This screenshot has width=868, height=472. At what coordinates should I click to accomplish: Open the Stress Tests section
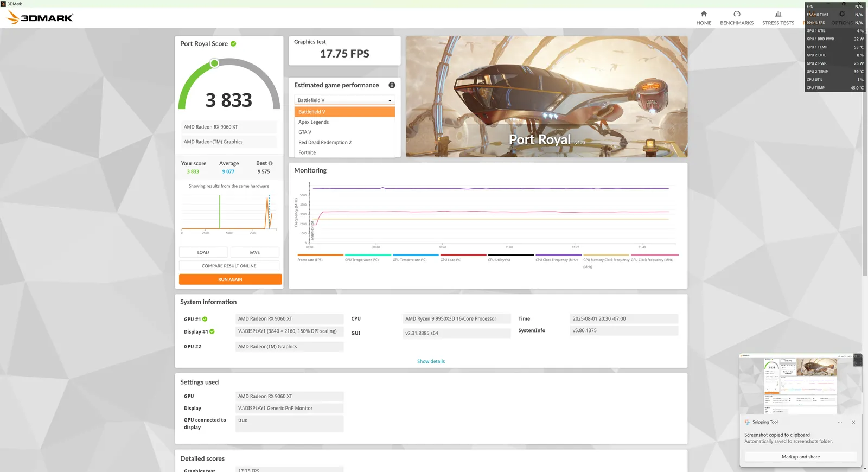(x=778, y=18)
